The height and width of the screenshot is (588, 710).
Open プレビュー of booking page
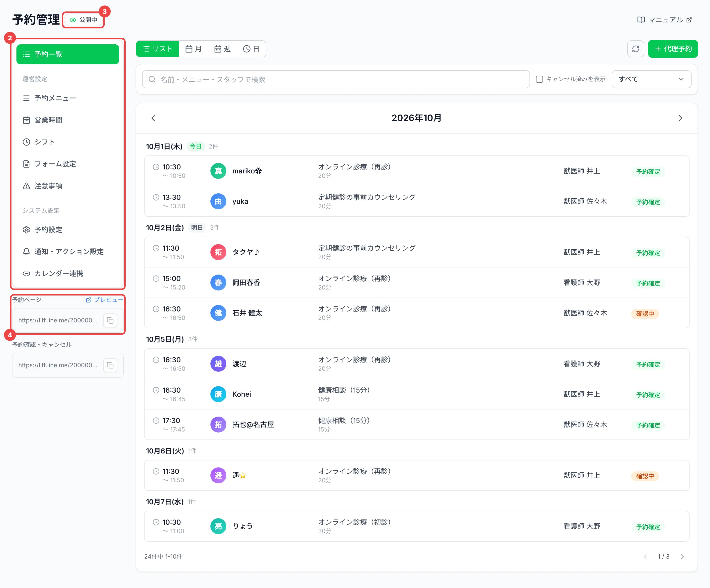point(104,300)
